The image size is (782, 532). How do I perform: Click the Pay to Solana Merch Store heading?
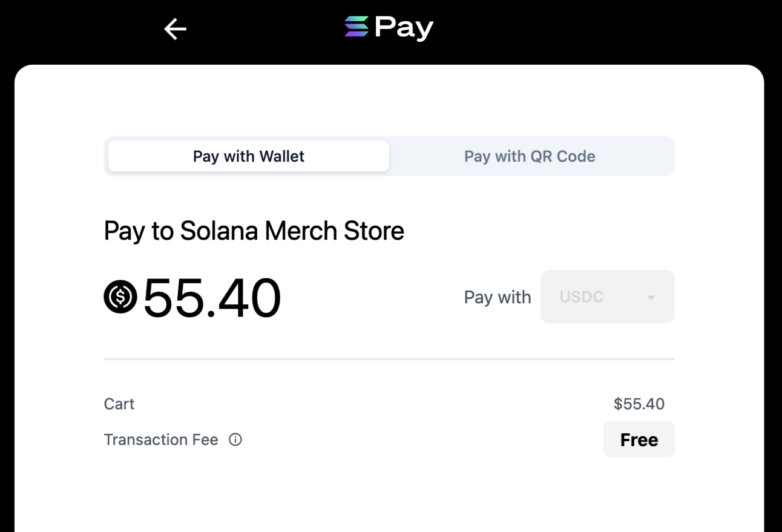[254, 231]
